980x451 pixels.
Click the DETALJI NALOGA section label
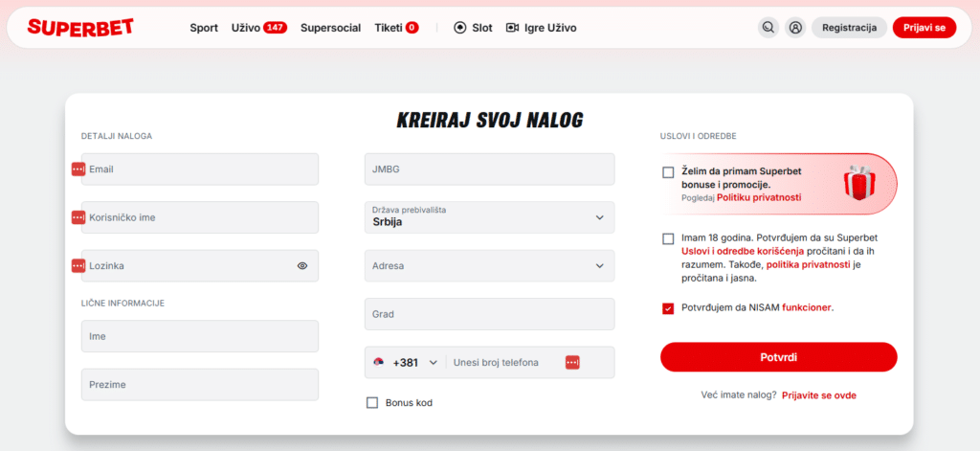[117, 136]
